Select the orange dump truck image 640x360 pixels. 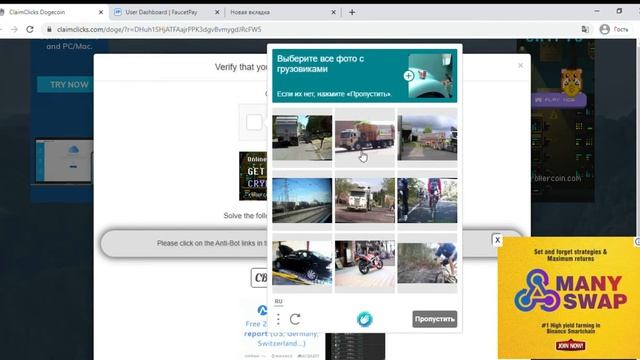[x=364, y=138]
